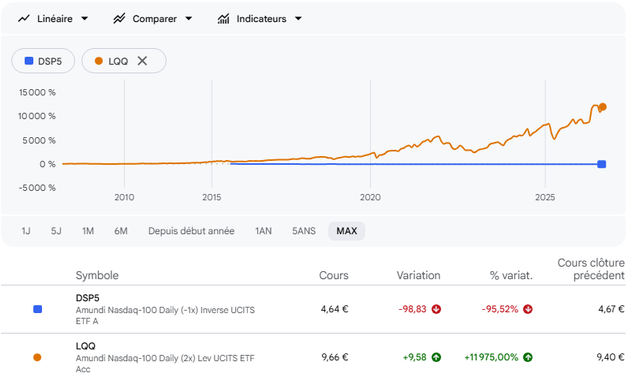Open the Indicateurs dropdown arrow
This screenshot has height=388, width=640.
pyautogui.click(x=298, y=18)
